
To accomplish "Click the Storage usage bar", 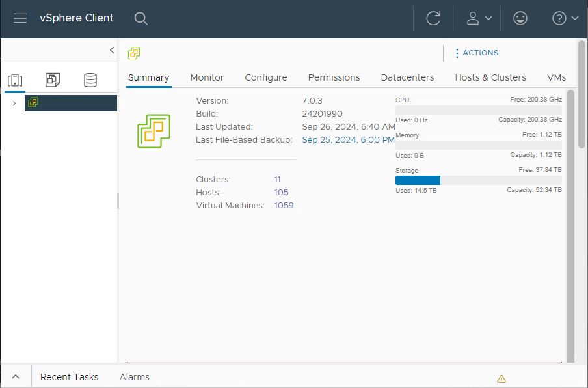I will coord(479,180).
